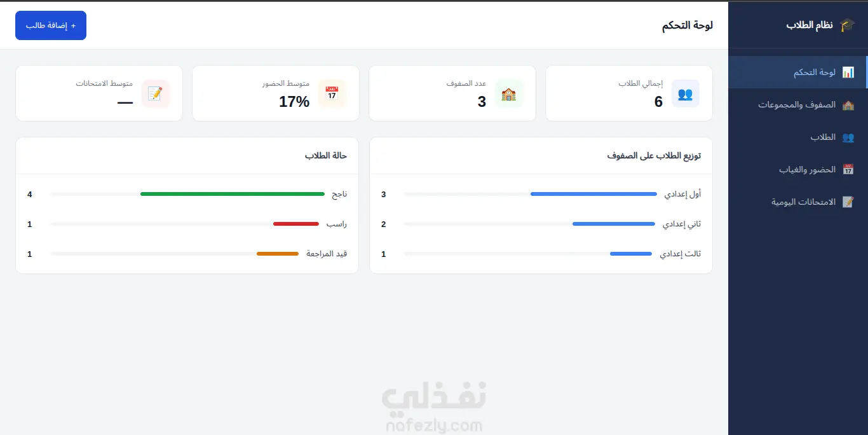Go to الطلاب page in sidebar
Viewport: 868px width, 435px height.
point(798,137)
